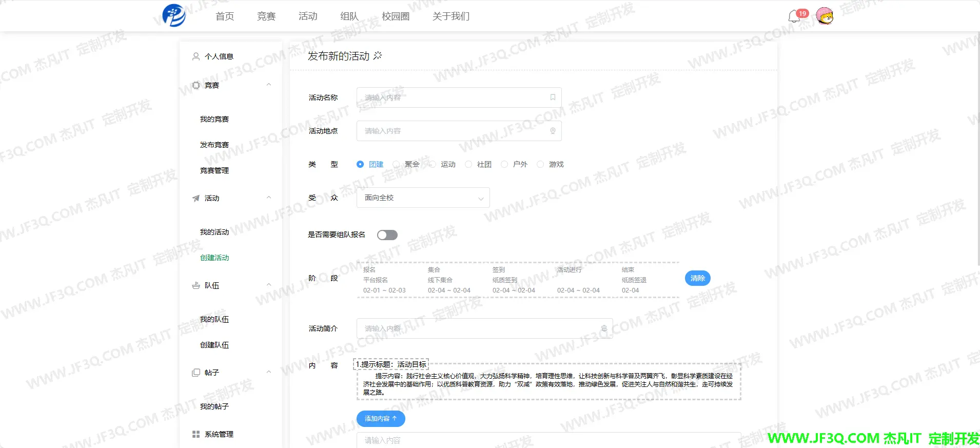Click the site logo in header
The width and height of the screenshot is (980, 448).
point(174,15)
